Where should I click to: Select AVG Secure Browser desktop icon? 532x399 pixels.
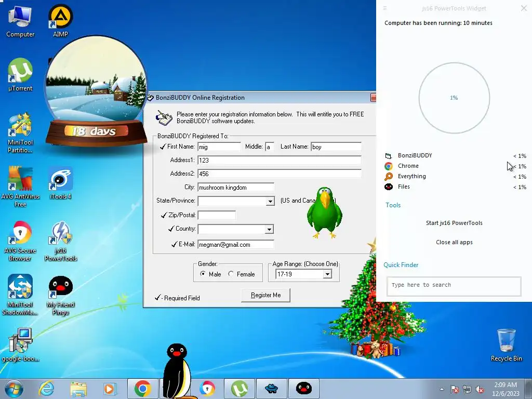pos(20,241)
